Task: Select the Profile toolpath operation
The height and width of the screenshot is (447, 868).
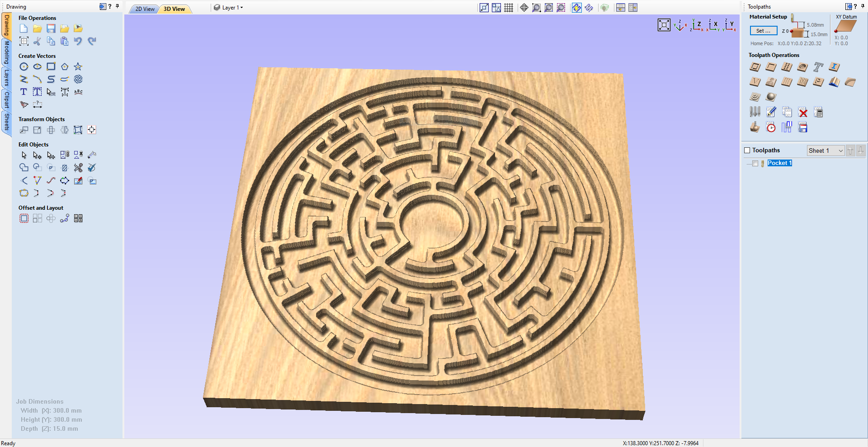Action: (755, 67)
